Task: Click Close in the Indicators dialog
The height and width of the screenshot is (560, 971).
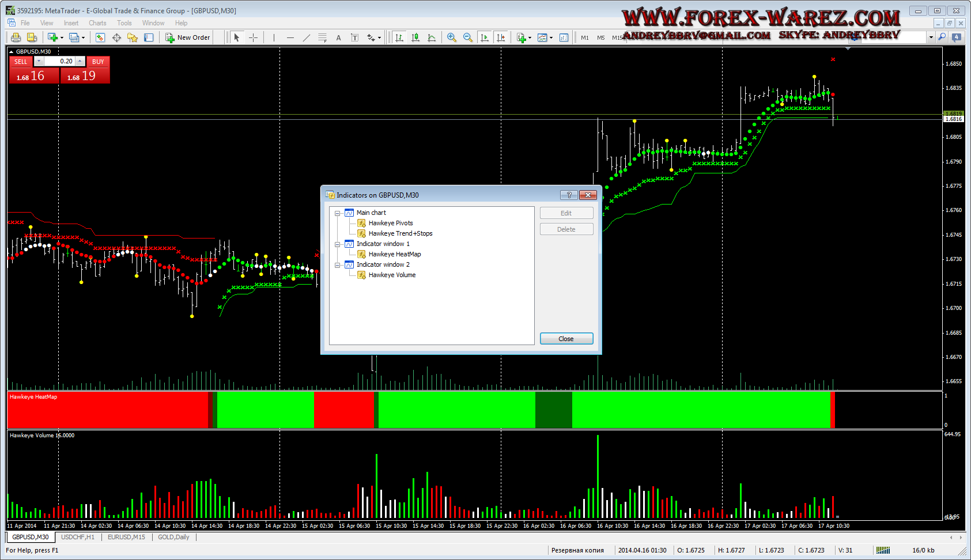Action: pos(566,339)
